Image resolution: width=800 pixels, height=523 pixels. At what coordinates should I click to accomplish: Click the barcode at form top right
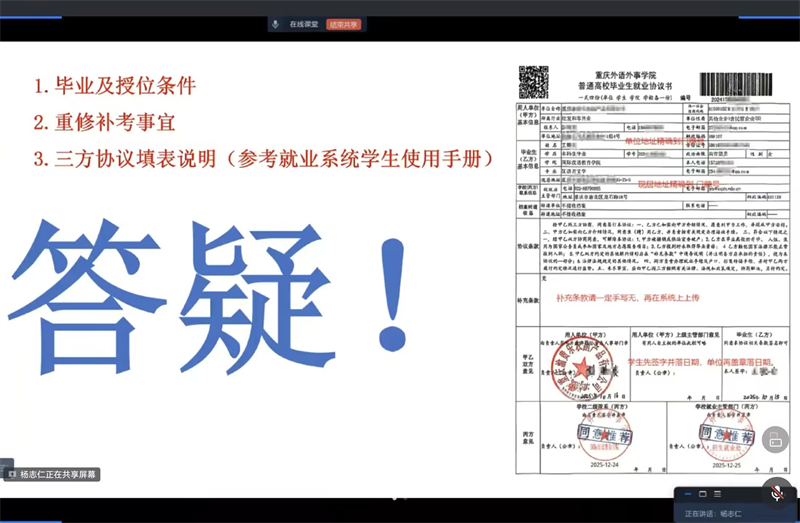coord(736,84)
